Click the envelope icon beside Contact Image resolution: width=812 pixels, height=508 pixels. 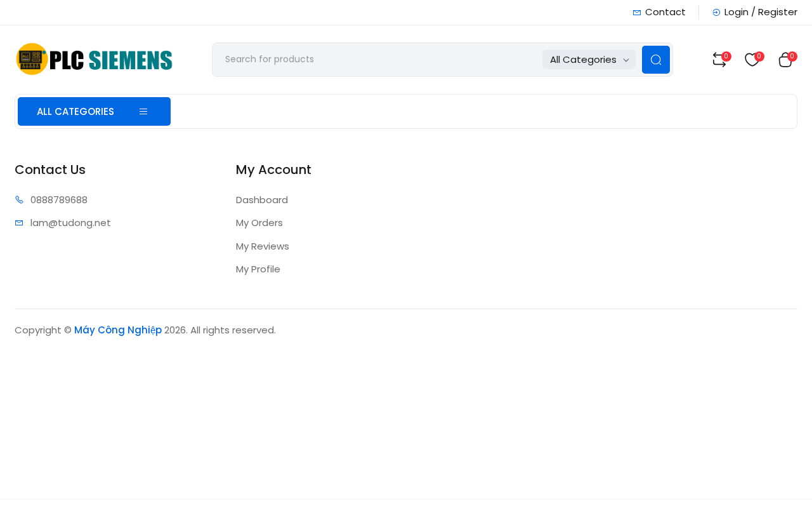[637, 13]
